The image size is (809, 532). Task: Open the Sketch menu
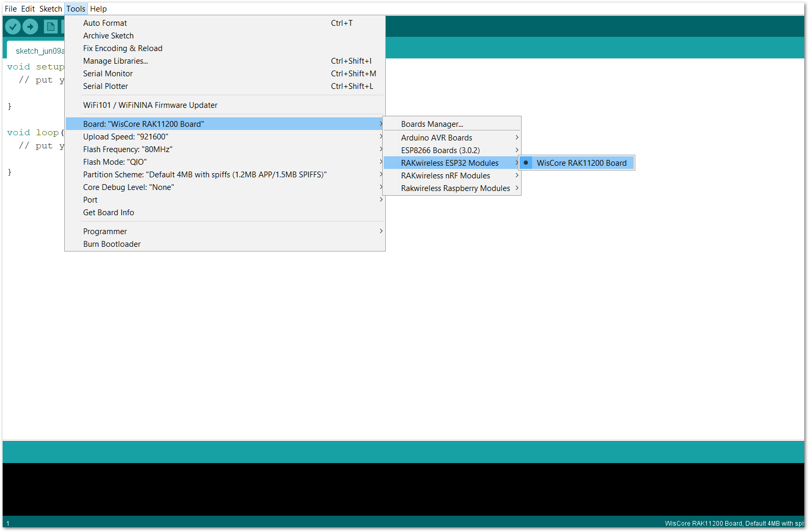(51, 9)
